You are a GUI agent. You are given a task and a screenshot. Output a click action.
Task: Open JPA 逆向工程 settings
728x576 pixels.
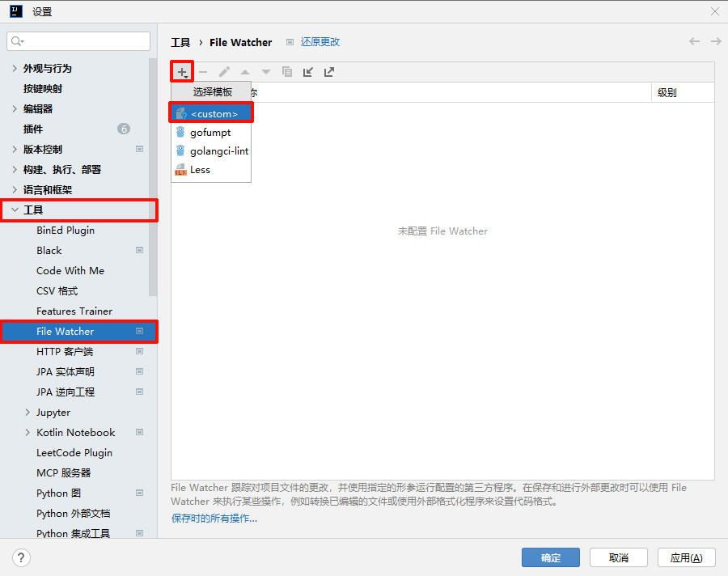[x=66, y=392]
